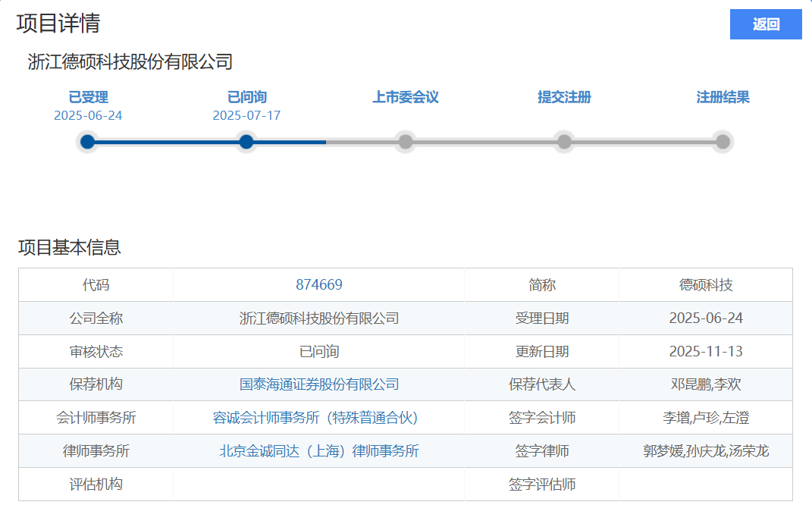Click the 上市委会议 stage label
Screen dimensions: 812x527
(406, 97)
